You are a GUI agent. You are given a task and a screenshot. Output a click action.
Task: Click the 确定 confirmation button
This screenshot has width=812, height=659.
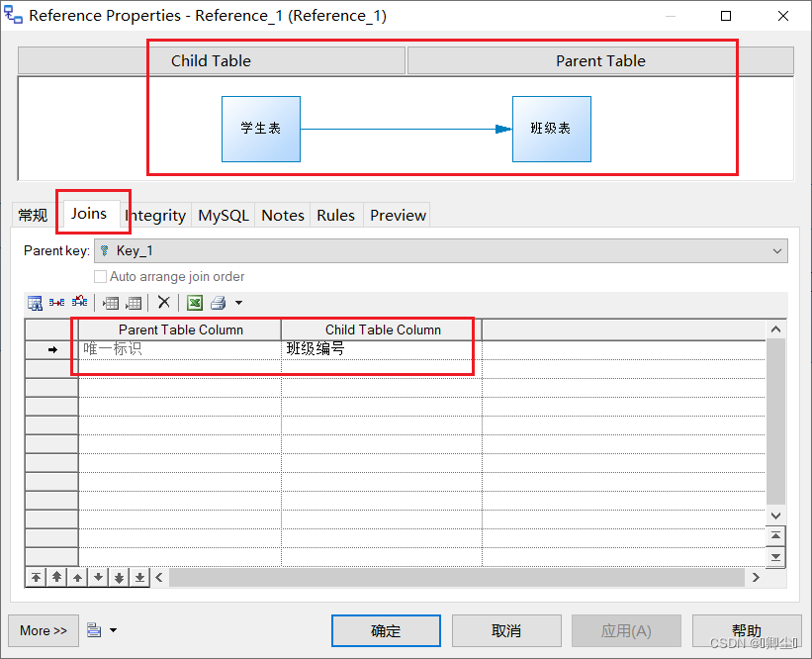pyautogui.click(x=386, y=630)
